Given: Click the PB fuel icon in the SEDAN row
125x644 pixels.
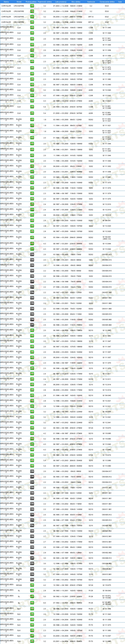Looking at the screenshot, I should point(32,585).
